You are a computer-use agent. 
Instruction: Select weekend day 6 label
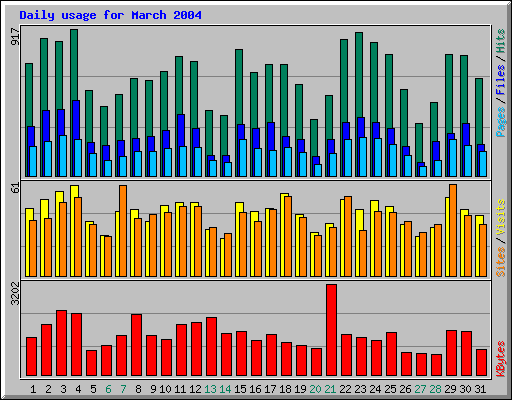tap(108, 389)
